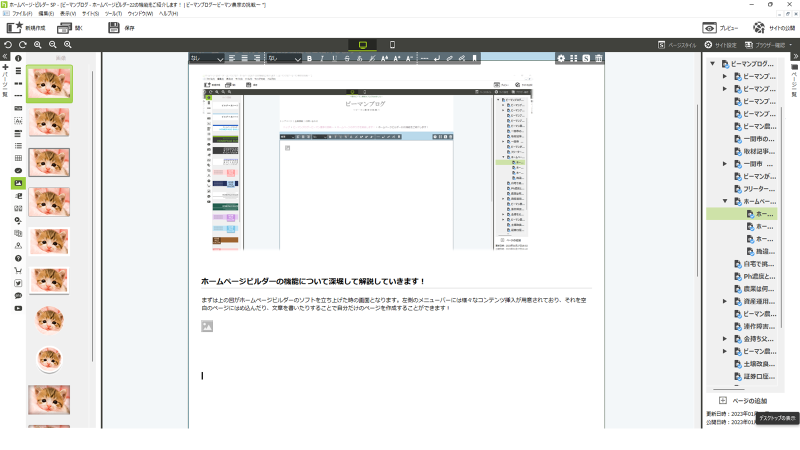This screenshot has height=450, width=800.
Task: Open the first なし style dropdown
Action: pyautogui.click(x=205, y=59)
